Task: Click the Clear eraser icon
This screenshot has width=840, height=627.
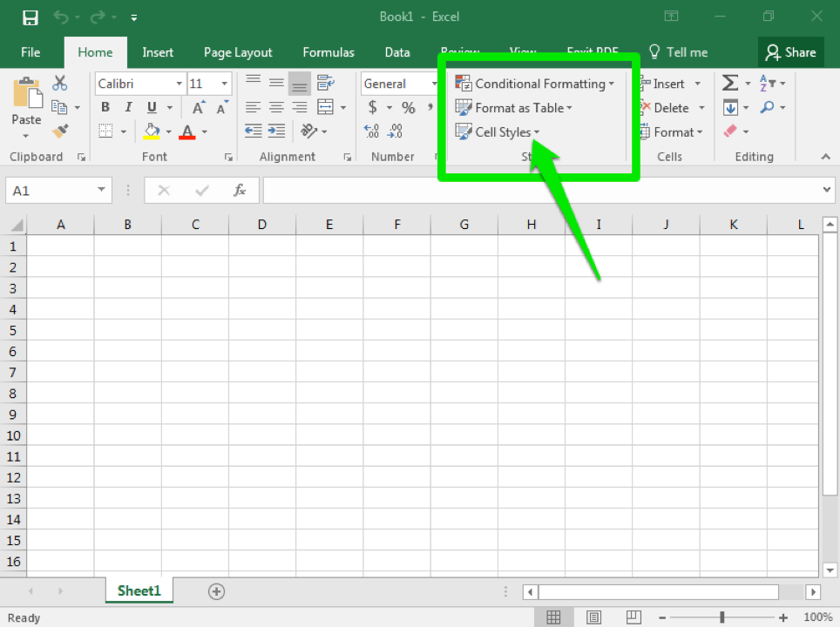Action: click(x=730, y=131)
